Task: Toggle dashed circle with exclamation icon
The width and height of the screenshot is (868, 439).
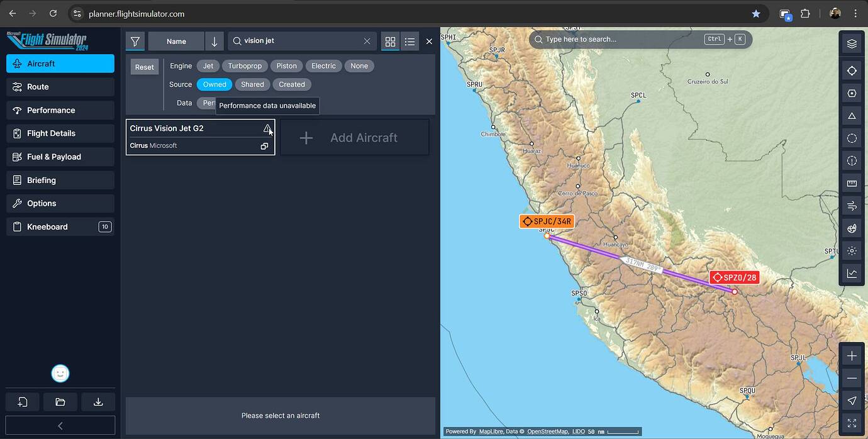Action: [x=852, y=161]
